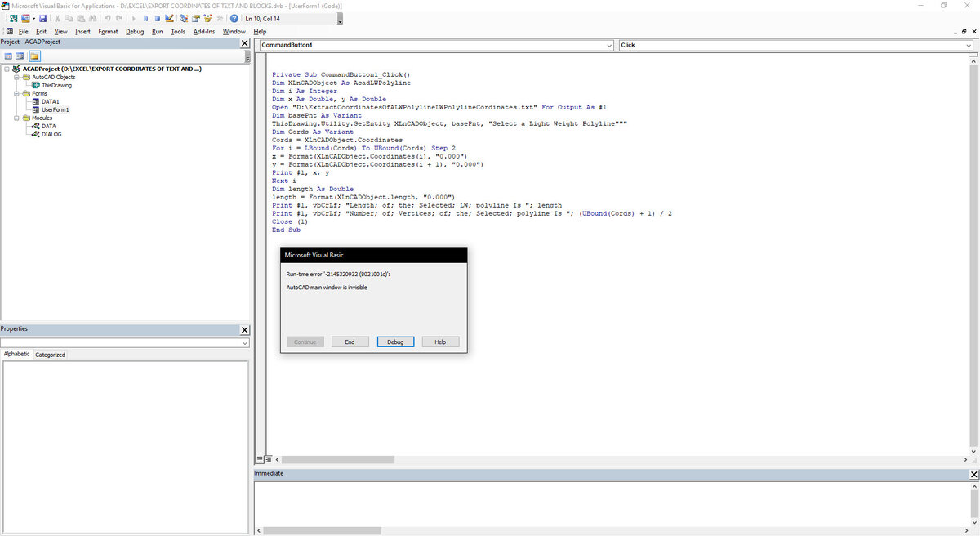Collapse the Modules folder in the tree

pyautogui.click(x=15, y=118)
